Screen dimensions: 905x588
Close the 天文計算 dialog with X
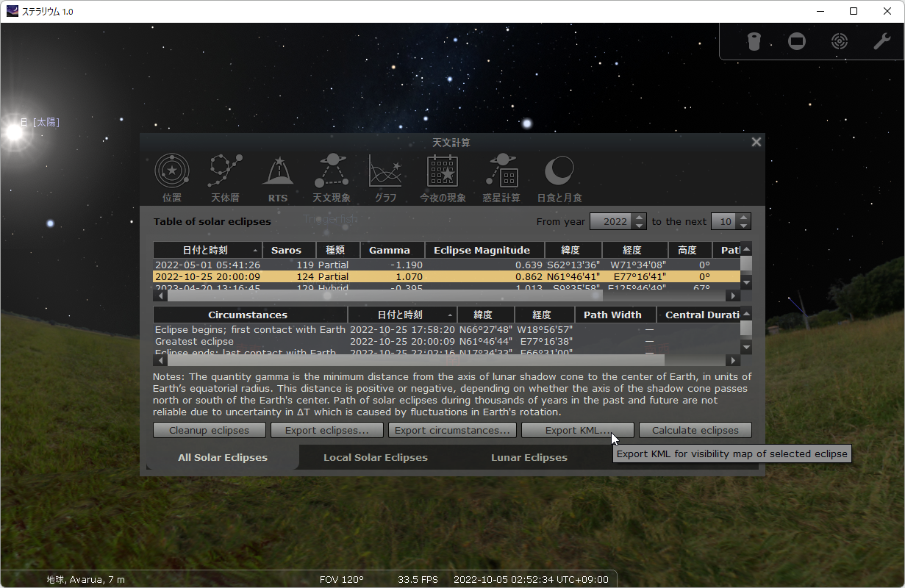756,142
